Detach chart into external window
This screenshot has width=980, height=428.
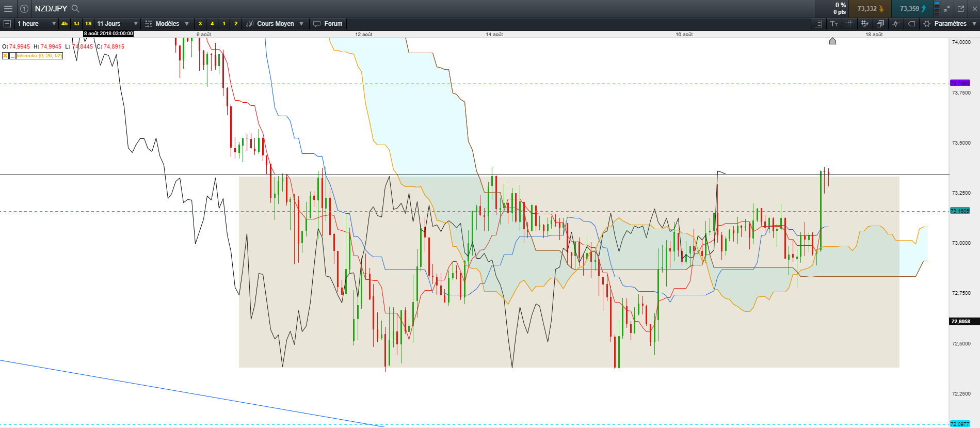(x=961, y=9)
